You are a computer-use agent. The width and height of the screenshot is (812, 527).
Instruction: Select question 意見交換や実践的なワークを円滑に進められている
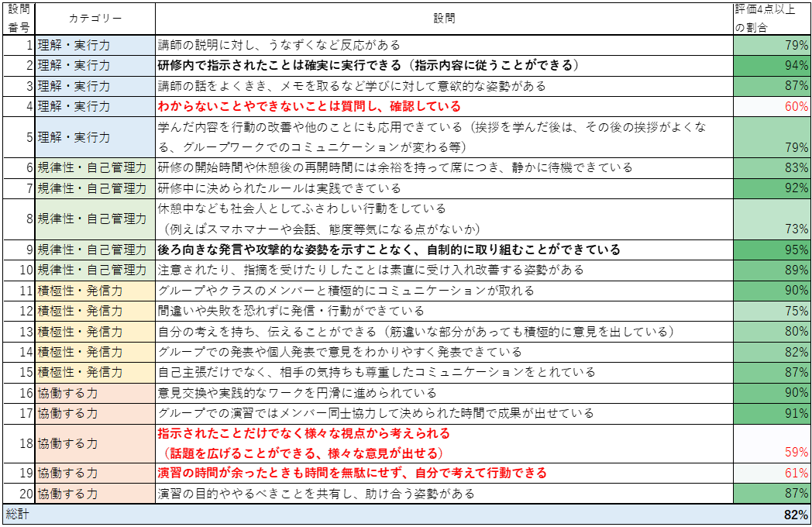(444, 393)
